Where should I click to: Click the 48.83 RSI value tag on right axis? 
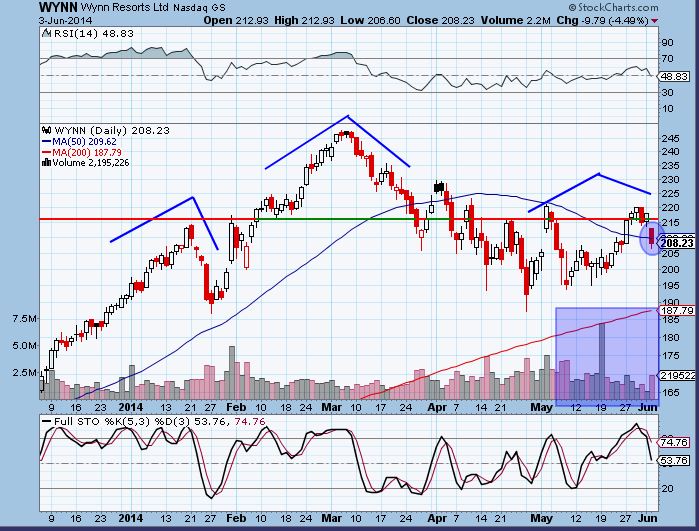pyautogui.click(x=674, y=76)
